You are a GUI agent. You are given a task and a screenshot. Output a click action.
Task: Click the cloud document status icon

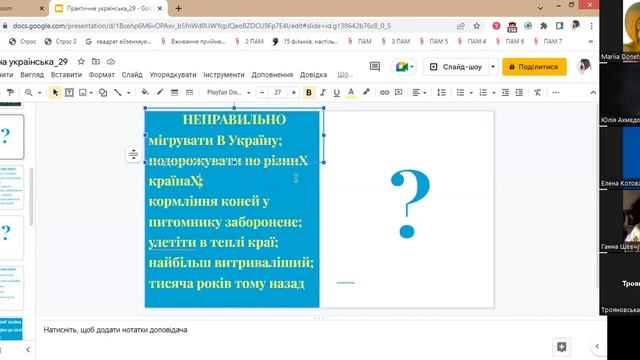pyautogui.click(x=111, y=62)
